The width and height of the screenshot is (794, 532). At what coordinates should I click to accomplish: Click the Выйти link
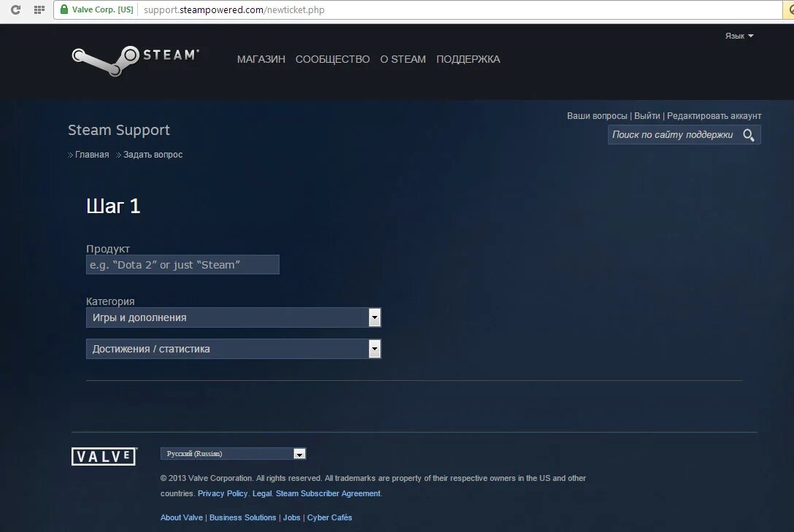pyautogui.click(x=647, y=116)
